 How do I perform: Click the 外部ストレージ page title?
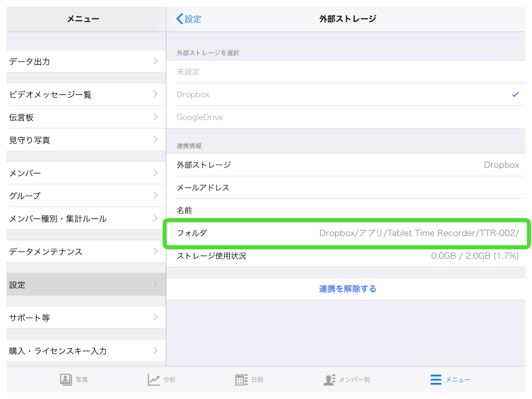pyautogui.click(x=348, y=19)
